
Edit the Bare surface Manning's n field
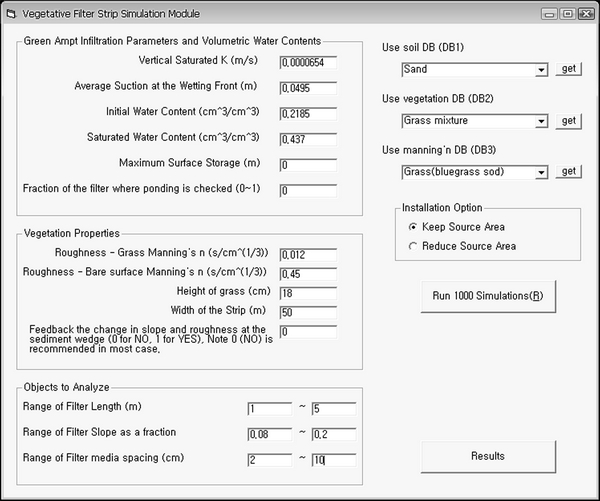click(308, 274)
